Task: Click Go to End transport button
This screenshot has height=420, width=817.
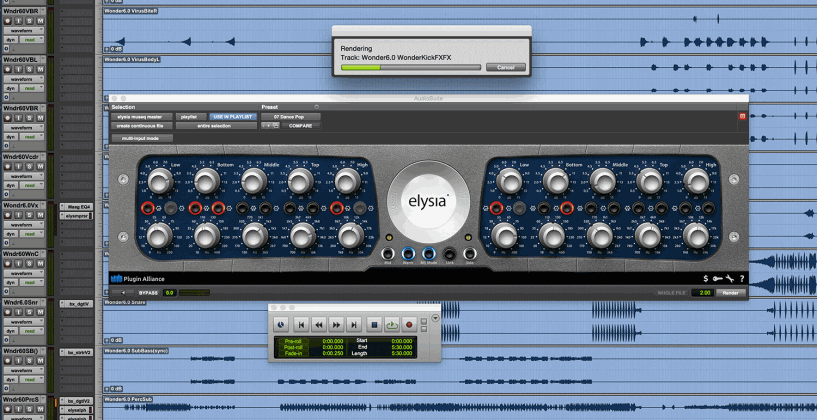Action: [x=354, y=325]
